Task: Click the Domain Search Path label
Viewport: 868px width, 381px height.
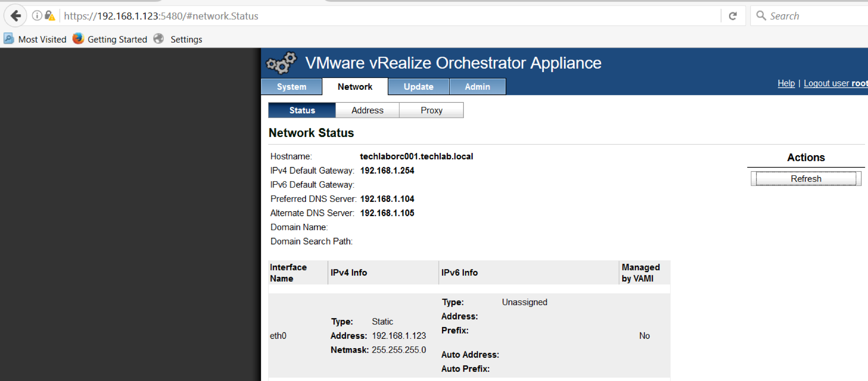Action: pos(312,241)
